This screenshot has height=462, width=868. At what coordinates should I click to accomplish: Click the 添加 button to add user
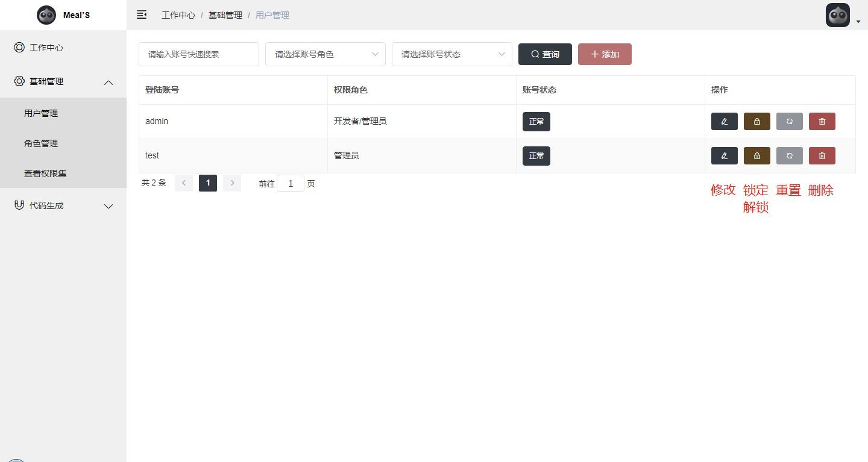click(605, 54)
